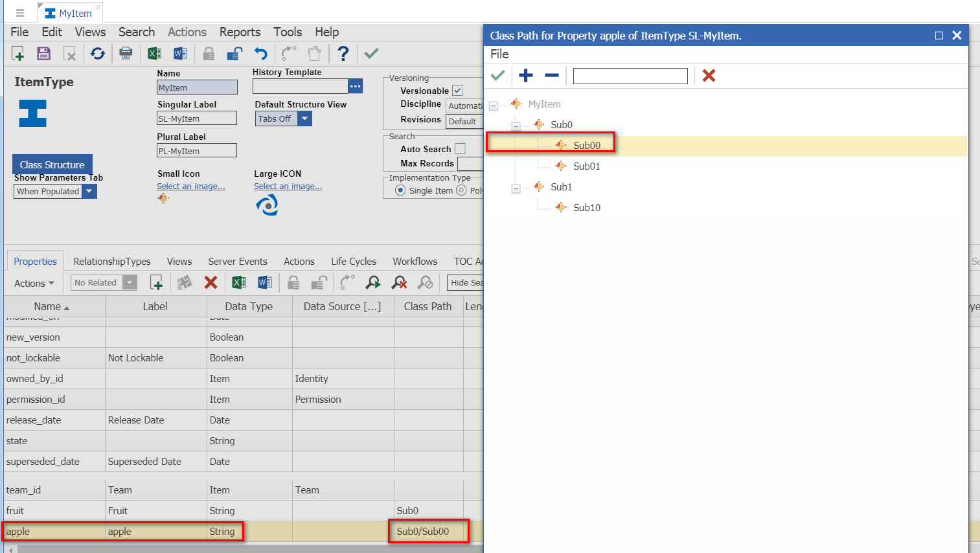
Task: Collapse the Sub0 tree node
Action: (x=516, y=126)
